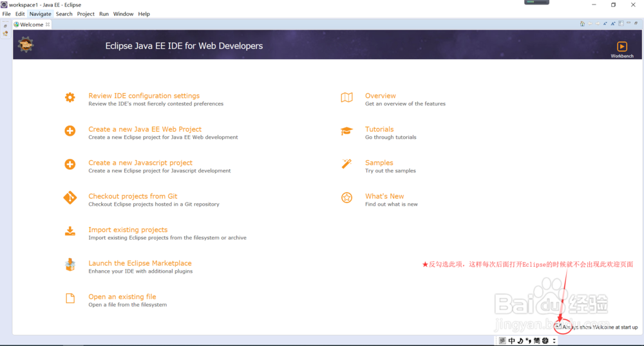Toggle the punctuation mode in IME bar

pos(528,341)
